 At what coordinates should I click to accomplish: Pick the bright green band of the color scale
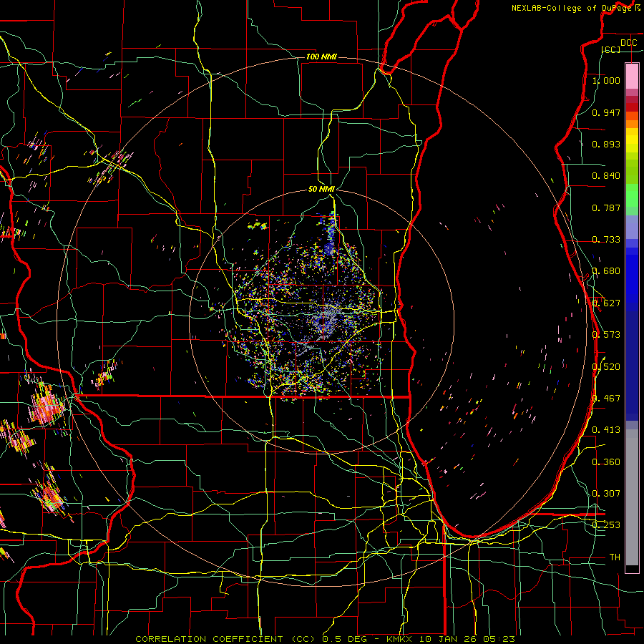(632, 195)
